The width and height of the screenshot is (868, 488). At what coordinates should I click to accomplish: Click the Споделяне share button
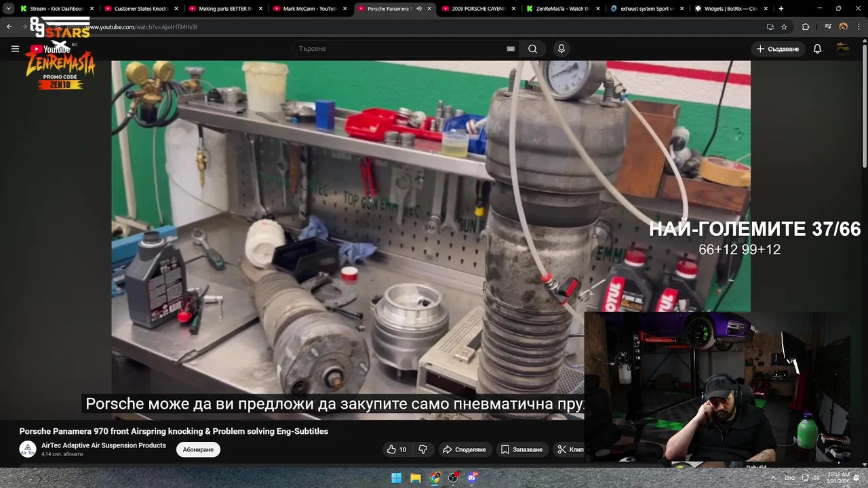465,449
